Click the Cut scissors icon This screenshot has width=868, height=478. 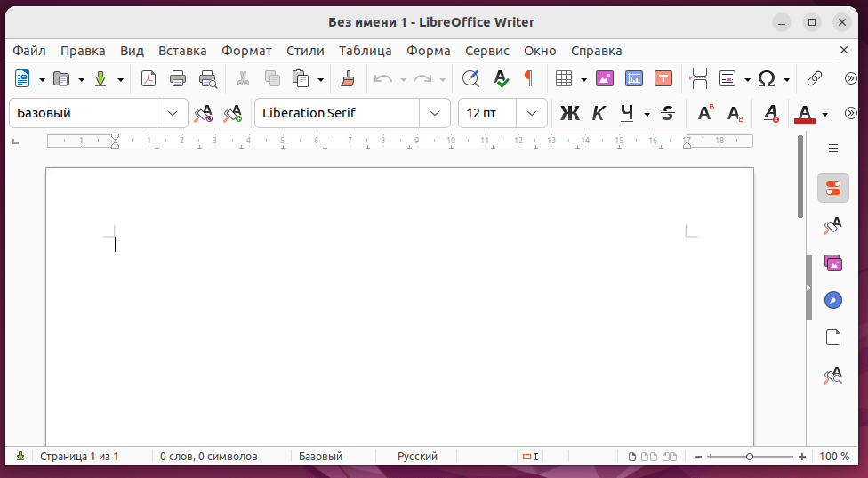pos(243,78)
